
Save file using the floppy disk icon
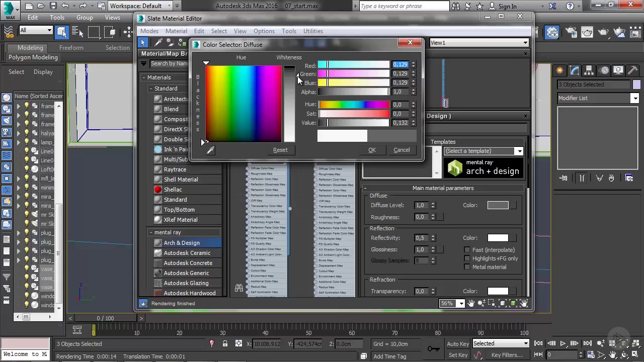[53, 6]
